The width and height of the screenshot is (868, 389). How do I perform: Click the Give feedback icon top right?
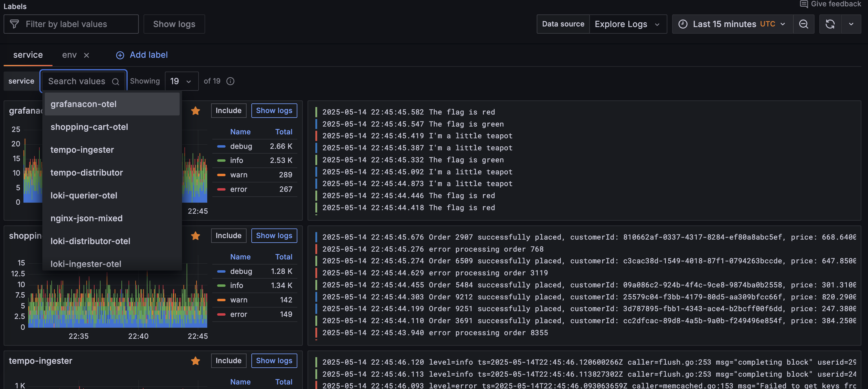[x=804, y=5]
